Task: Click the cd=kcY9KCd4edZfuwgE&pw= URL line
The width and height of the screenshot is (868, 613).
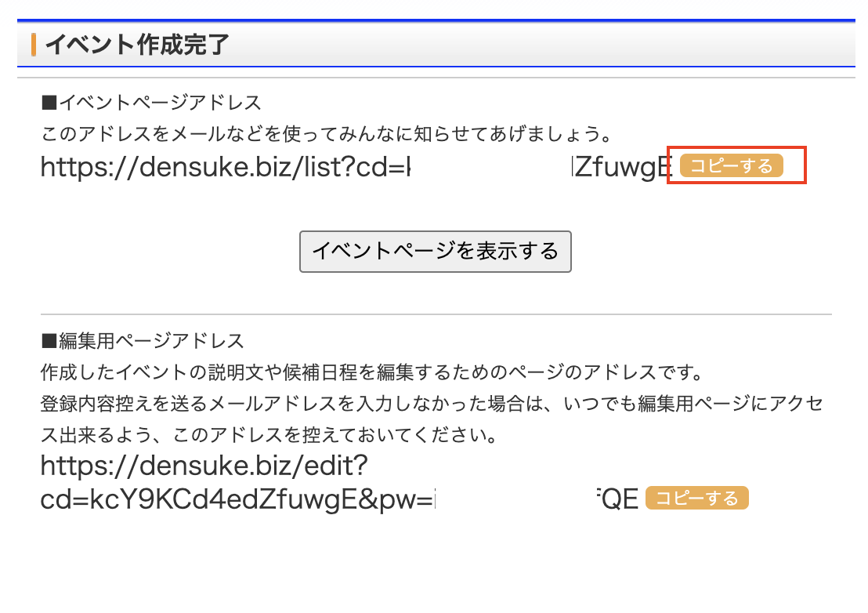Action: tap(237, 499)
